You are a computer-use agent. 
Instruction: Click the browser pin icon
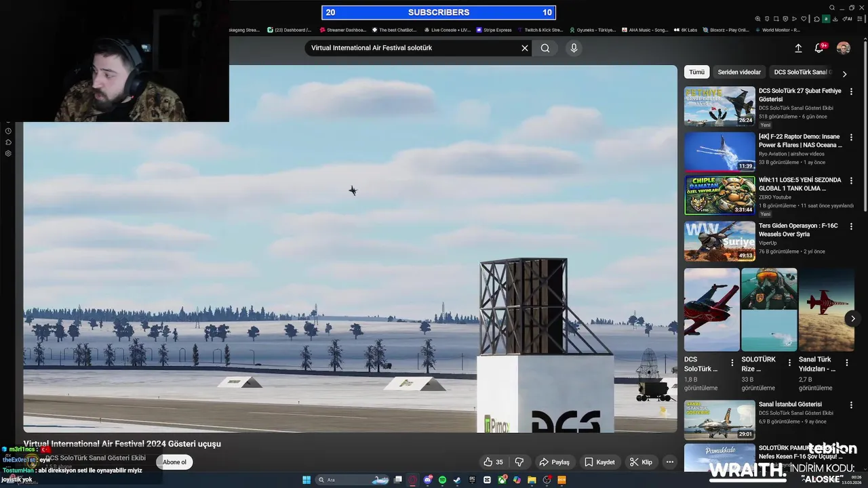pos(767,19)
